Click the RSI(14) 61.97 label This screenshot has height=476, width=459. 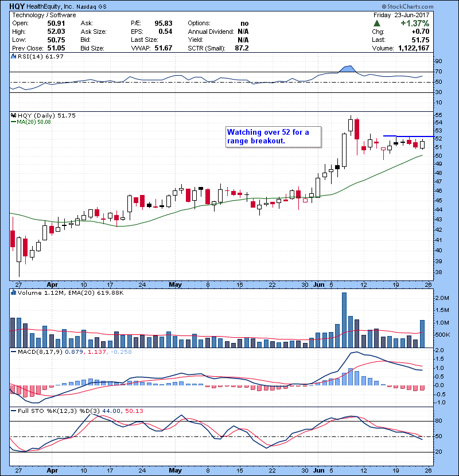tap(40, 56)
